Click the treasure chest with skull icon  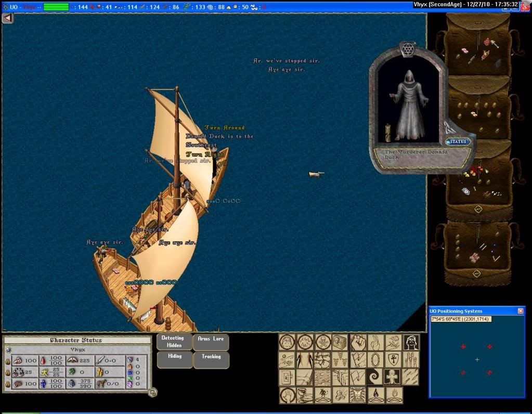tap(340, 342)
